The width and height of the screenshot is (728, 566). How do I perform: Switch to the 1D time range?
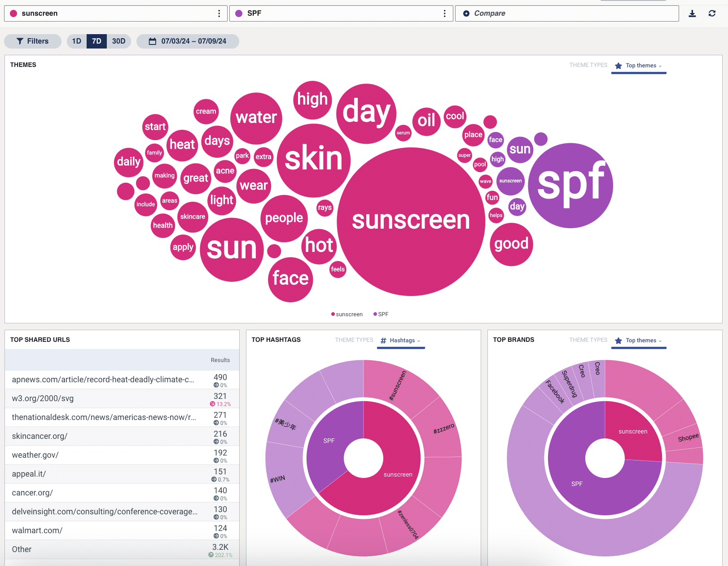click(76, 41)
